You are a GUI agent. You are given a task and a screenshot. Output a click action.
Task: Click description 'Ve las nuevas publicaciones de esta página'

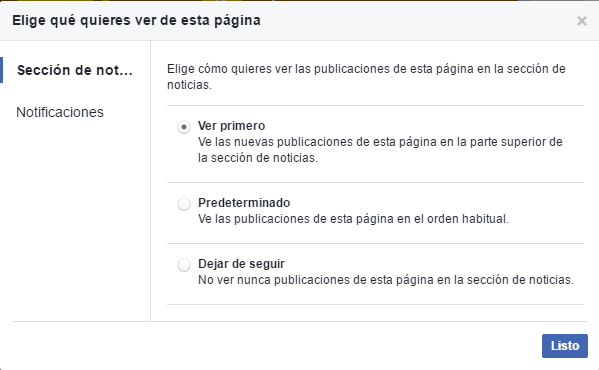coord(380,150)
